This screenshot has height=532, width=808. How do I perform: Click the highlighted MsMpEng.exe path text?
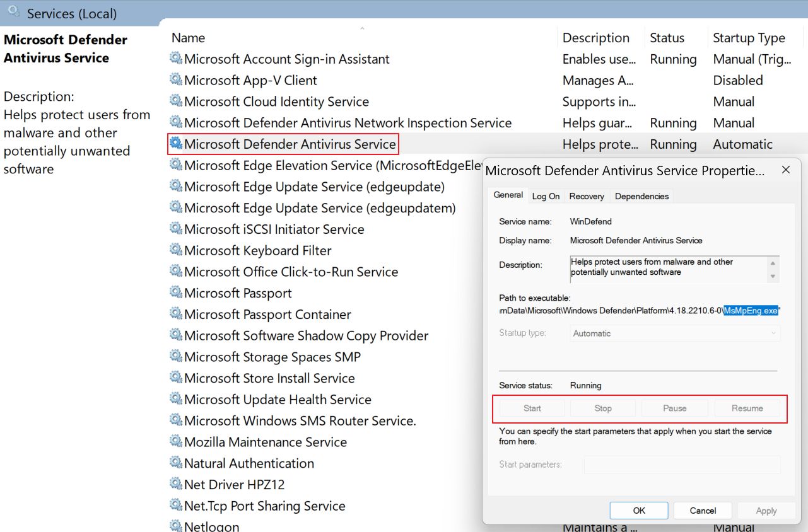[751, 311]
